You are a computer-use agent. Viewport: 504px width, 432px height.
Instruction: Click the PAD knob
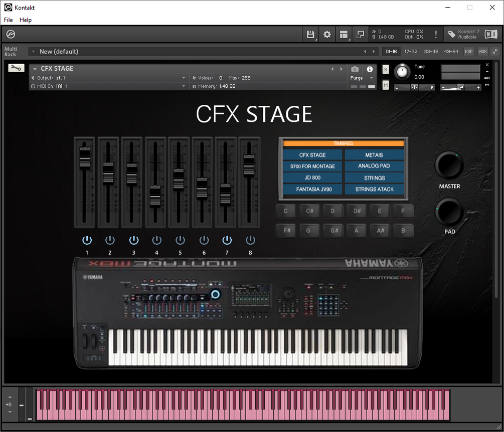[449, 212]
